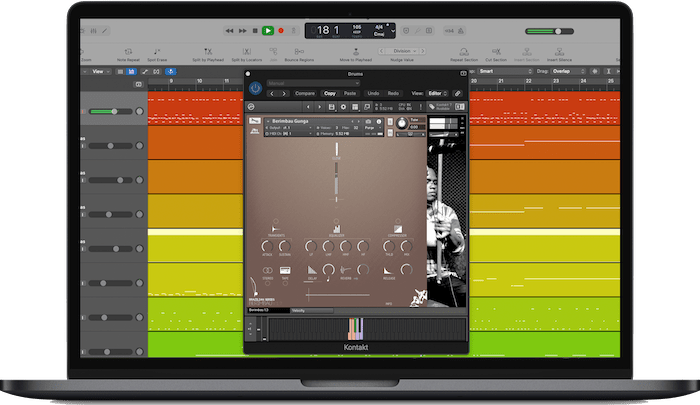This screenshot has height=405, width=700.
Task: Select the Equalizer effect icon
Action: tap(337, 230)
